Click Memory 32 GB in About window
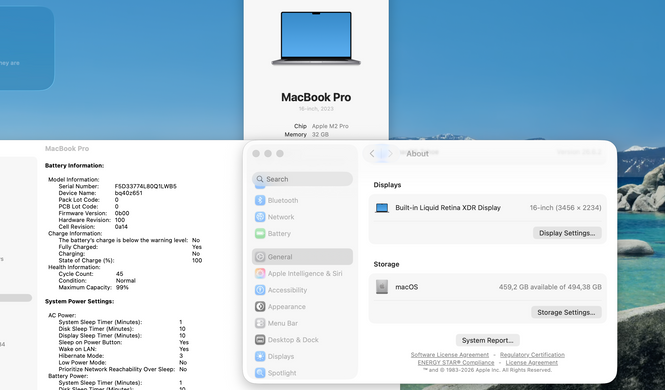665x390 pixels. 306,134
